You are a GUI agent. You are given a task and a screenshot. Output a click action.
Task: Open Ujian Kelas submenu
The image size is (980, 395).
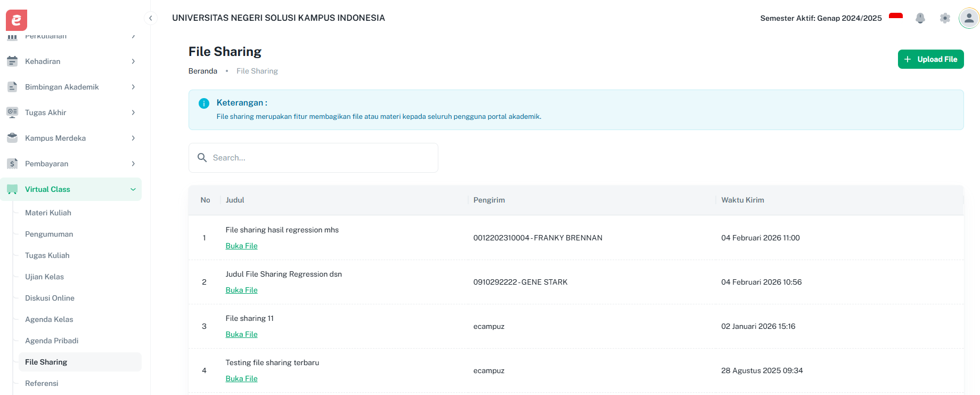point(80,277)
